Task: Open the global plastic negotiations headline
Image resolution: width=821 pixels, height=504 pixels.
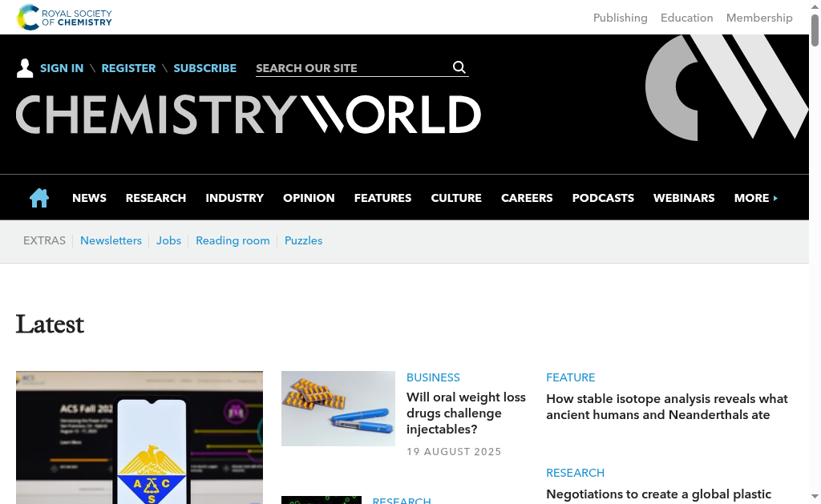Action: tap(658, 494)
